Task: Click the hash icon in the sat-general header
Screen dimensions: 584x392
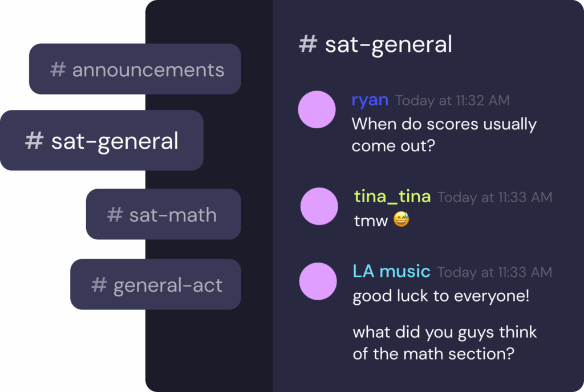Action: [x=308, y=44]
